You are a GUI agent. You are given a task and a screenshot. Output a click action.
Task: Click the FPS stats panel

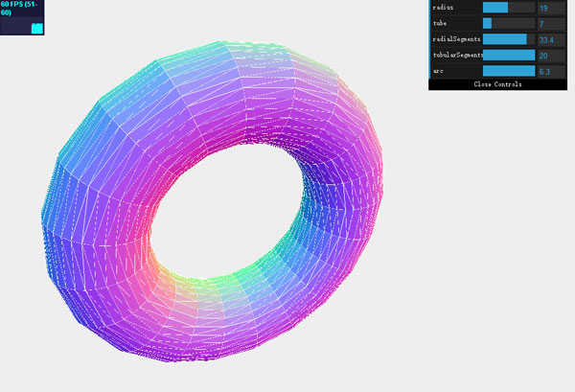[x=22, y=17]
